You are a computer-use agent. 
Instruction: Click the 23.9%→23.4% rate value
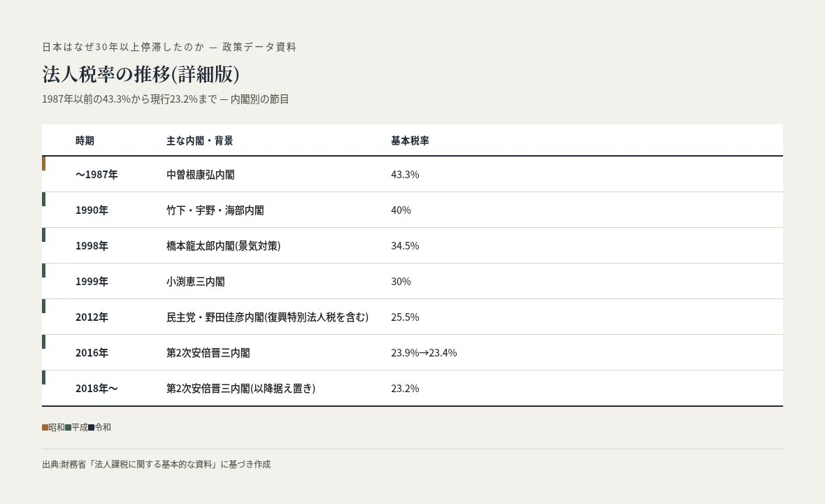point(424,353)
